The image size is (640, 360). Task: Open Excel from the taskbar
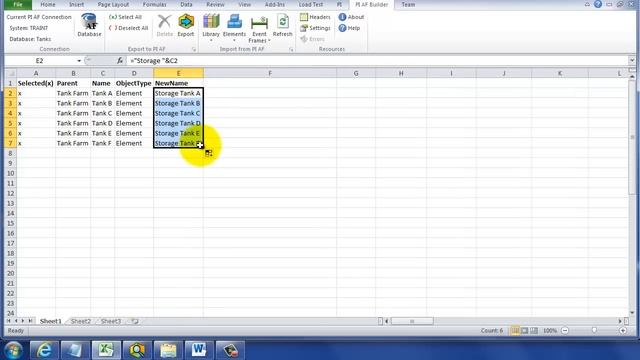[x=106, y=350]
